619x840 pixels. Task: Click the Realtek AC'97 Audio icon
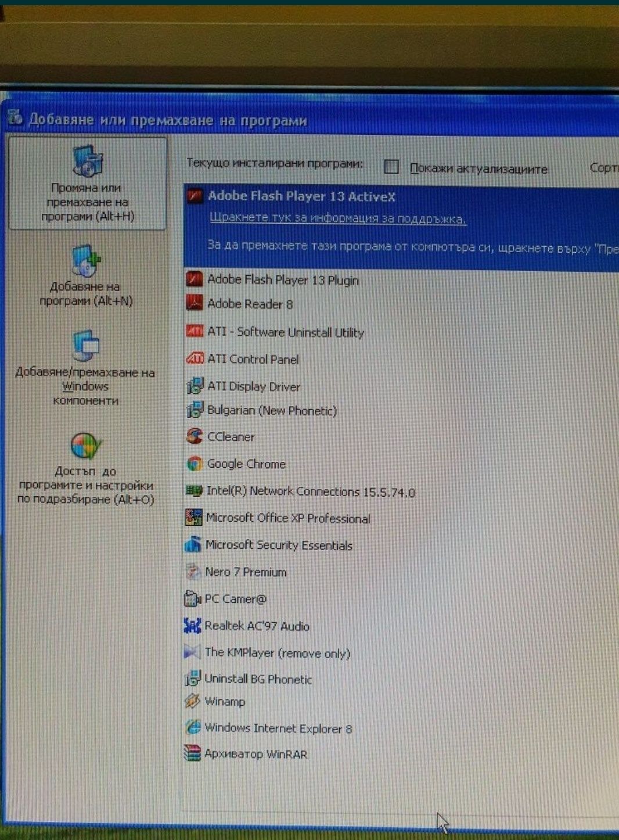[x=192, y=626]
